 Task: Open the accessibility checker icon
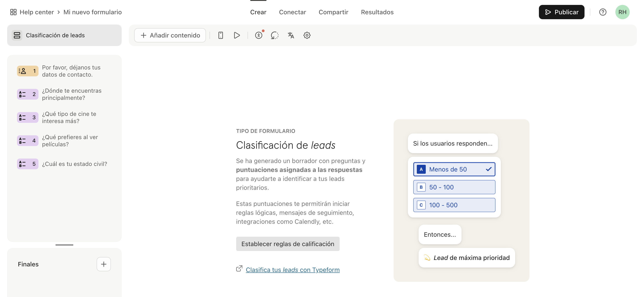[x=259, y=35]
